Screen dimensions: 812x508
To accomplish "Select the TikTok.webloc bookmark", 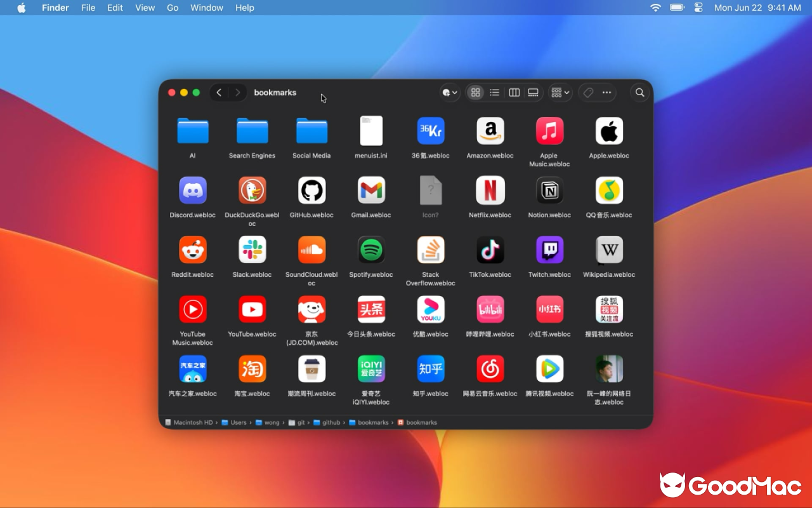I will (x=490, y=250).
